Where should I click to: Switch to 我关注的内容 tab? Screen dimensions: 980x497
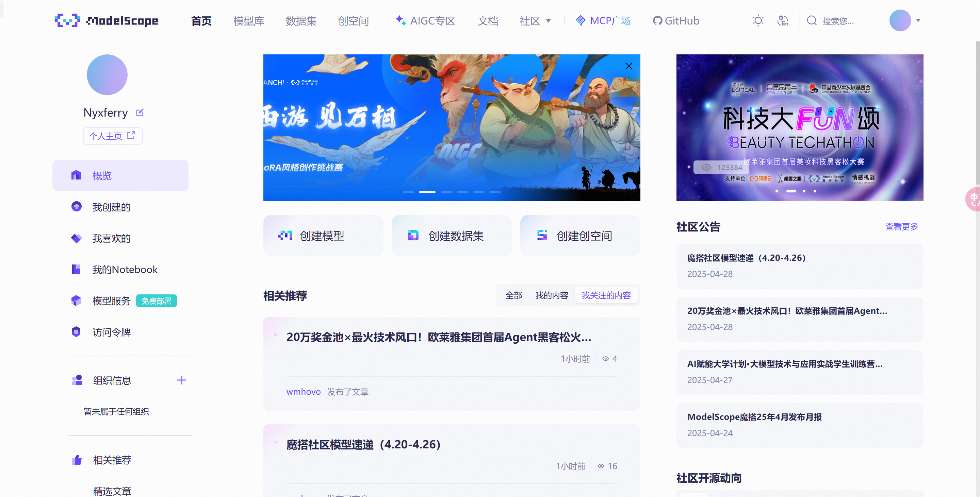(606, 295)
